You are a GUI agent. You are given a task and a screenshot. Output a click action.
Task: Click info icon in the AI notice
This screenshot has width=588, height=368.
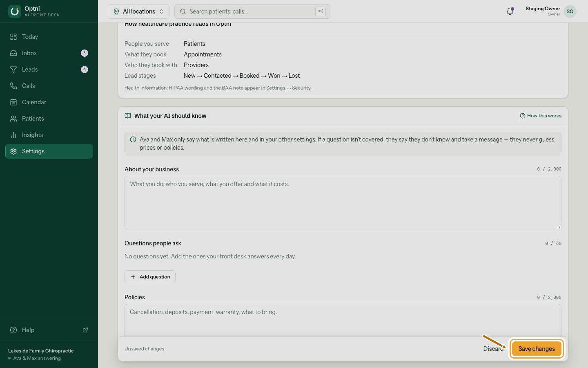point(133,139)
